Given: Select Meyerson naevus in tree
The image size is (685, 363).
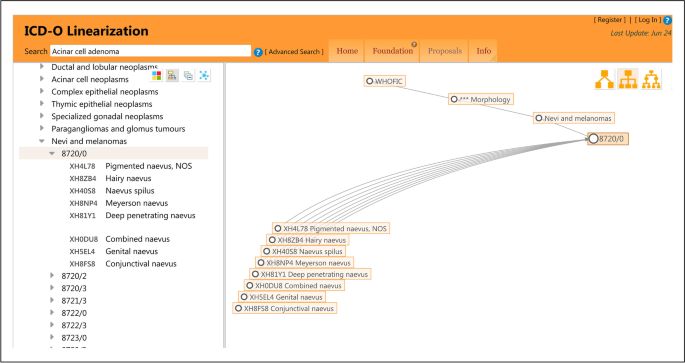Looking at the screenshot, I should click(x=137, y=203).
